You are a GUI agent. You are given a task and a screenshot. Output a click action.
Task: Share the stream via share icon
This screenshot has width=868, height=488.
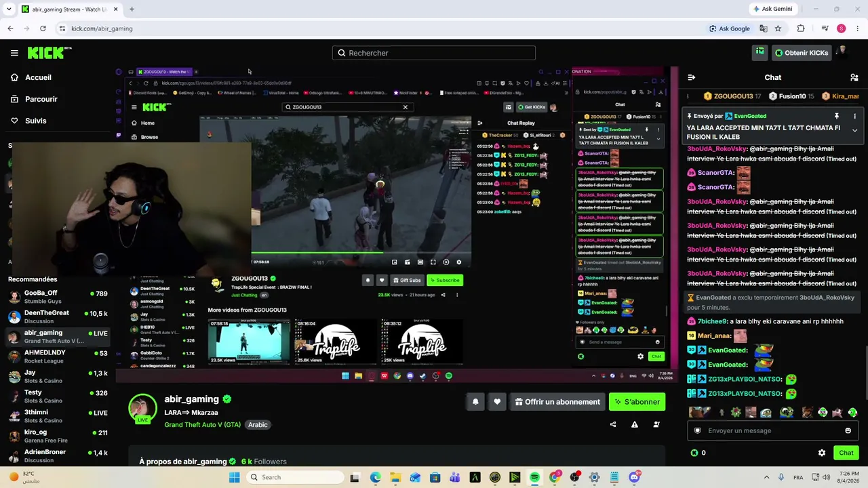point(613,425)
